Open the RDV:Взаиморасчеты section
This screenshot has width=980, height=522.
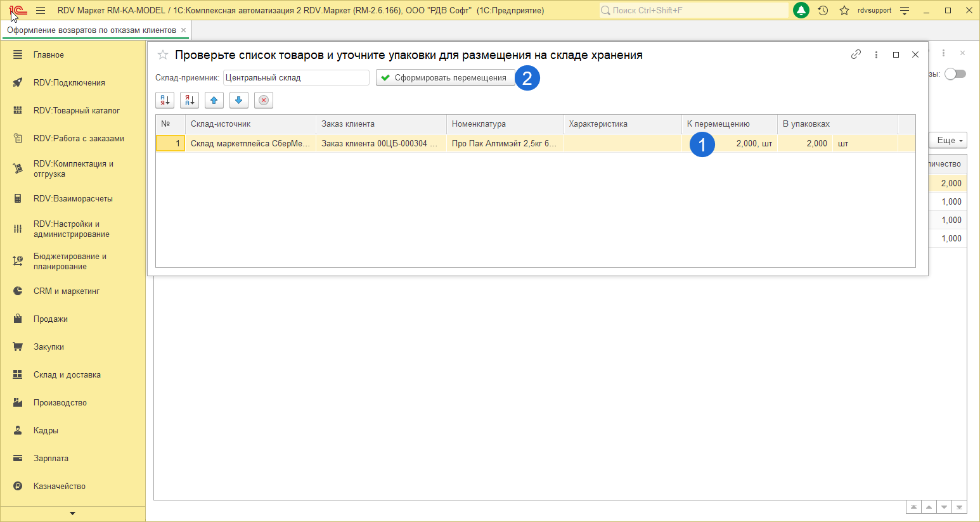(x=73, y=199)
